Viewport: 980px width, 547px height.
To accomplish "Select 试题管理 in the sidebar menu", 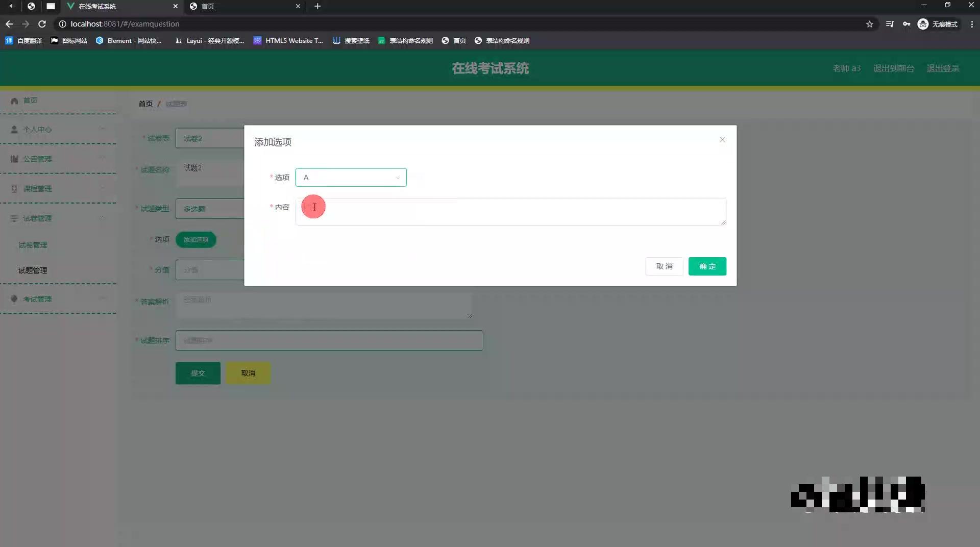I will pos(32,270).
